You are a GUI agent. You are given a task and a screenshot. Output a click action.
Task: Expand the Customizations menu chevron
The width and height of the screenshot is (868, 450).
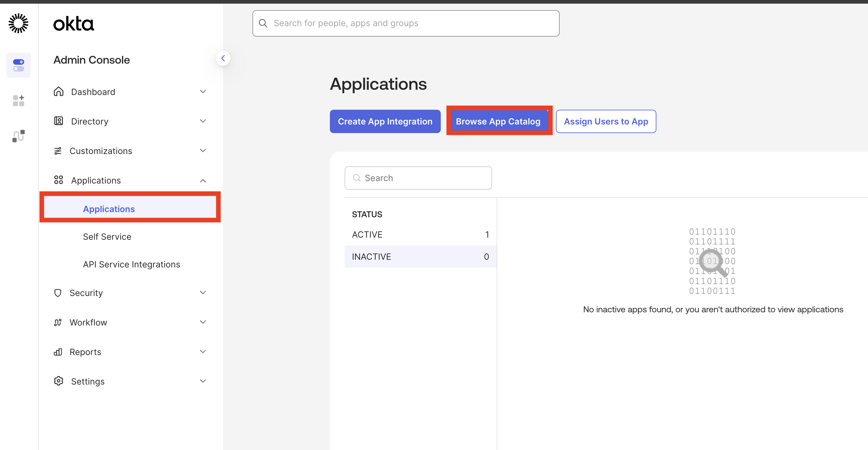coord(202,150)
